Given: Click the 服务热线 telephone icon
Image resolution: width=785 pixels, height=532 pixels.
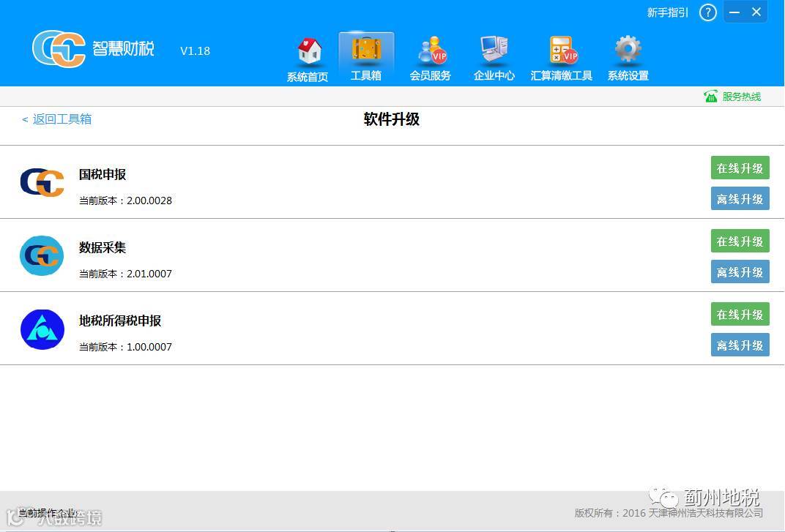Looking at the screenshot, I should [x=710, y=96].
